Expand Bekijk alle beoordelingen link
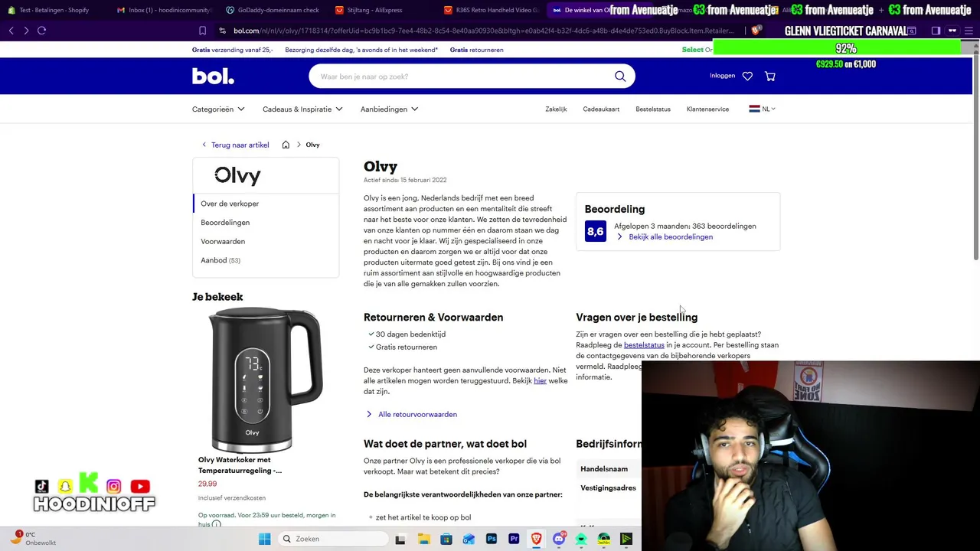The width and height of the screenshot is (980, 551). [665, 237]
